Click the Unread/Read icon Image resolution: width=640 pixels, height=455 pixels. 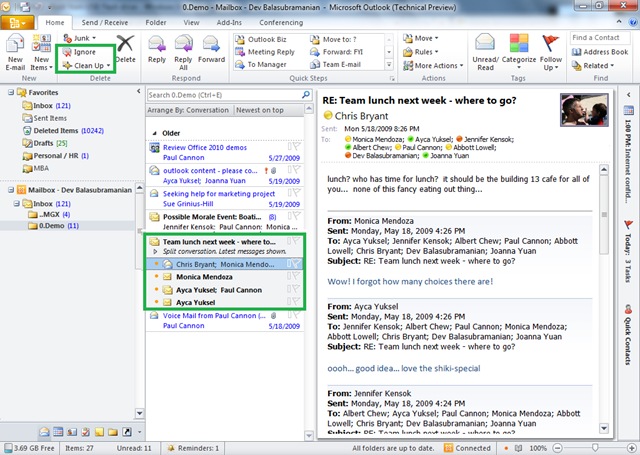485,43
